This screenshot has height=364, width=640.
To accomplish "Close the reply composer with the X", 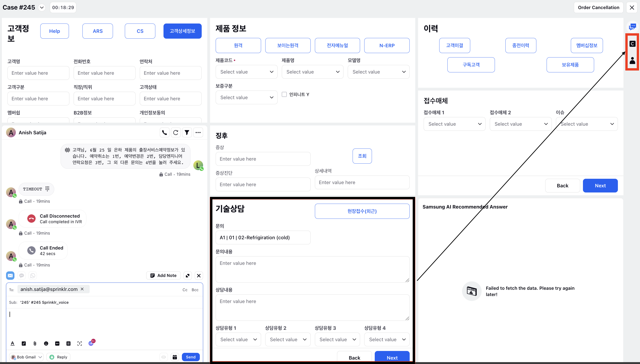I will (199, 276).
